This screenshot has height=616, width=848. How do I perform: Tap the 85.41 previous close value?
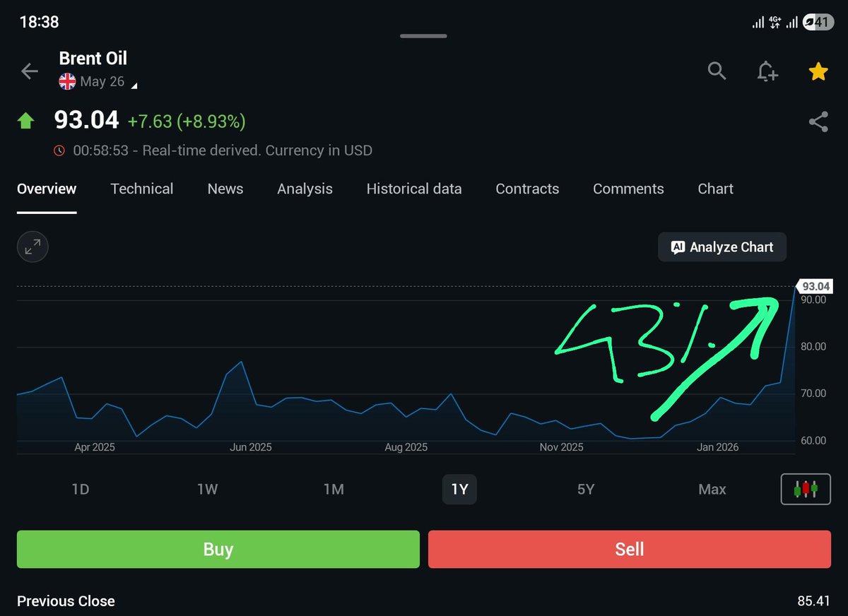click(813, 601)
